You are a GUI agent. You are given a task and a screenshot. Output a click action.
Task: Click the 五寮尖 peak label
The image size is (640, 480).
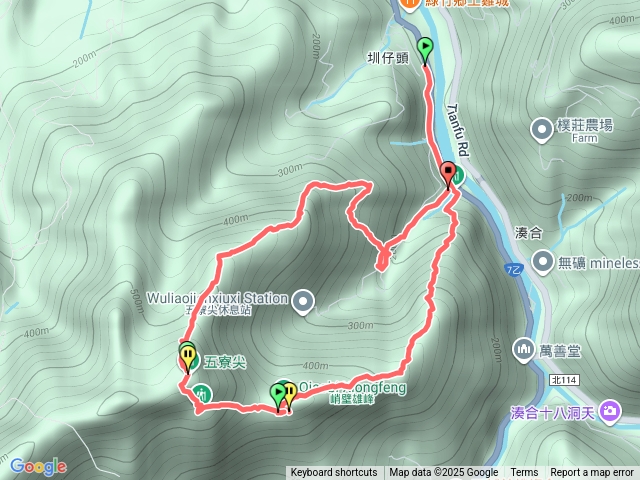[225, 362]
